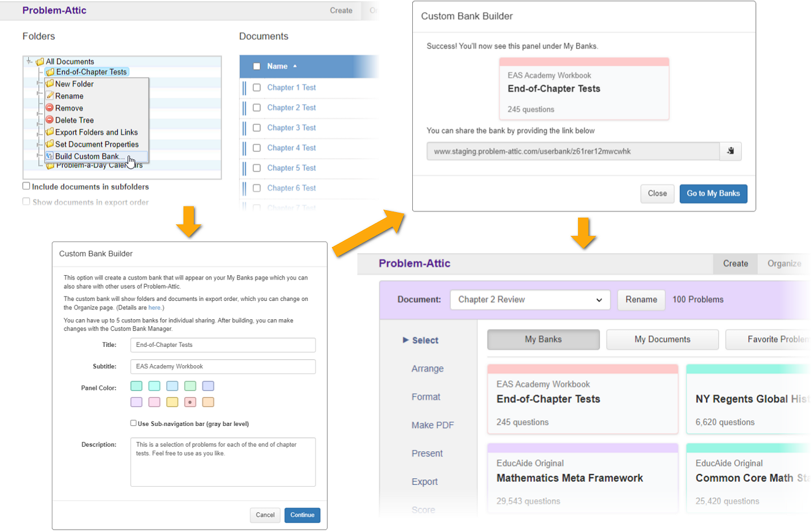
Task: Switch to the My Documents tab
Action: [662, 340]
